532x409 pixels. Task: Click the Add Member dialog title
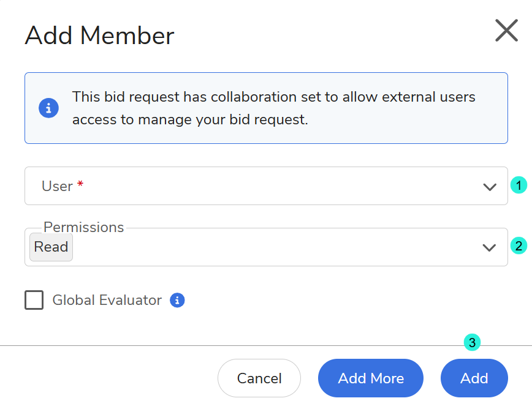tap(99, 36)
